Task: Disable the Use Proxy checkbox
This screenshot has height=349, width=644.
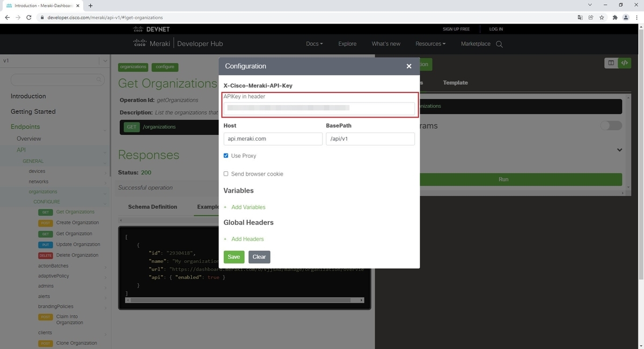Action: coord(226,156)
